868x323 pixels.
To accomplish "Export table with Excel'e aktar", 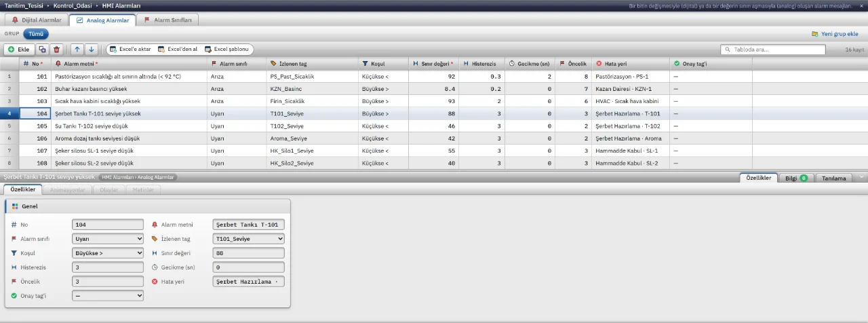I will tap(130, 50).
